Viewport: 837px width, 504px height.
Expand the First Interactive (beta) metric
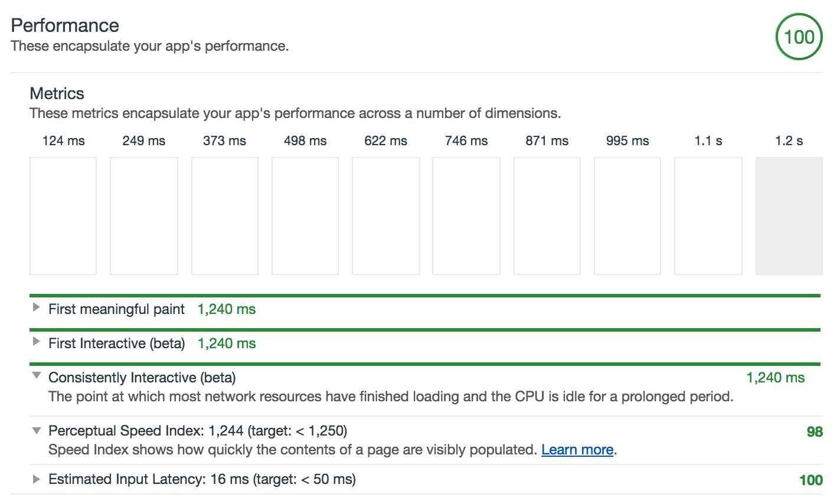pyautogui.click(x=37, y=342)
